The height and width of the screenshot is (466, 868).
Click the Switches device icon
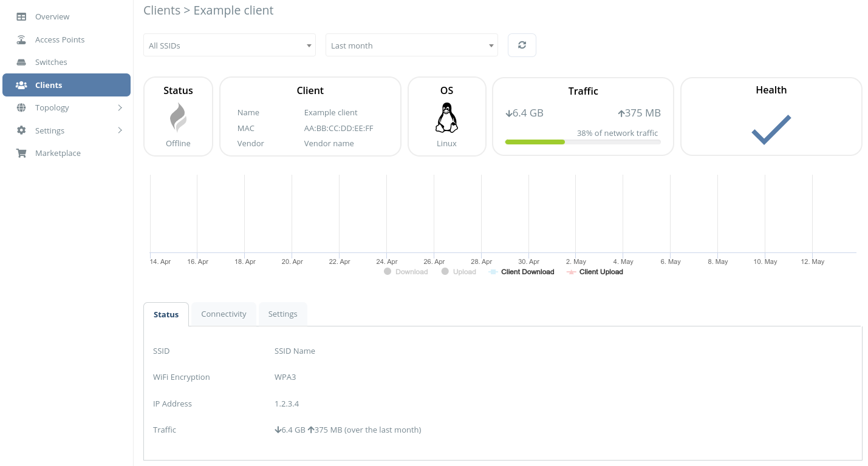pyautogui.click(x=21, y=62)
